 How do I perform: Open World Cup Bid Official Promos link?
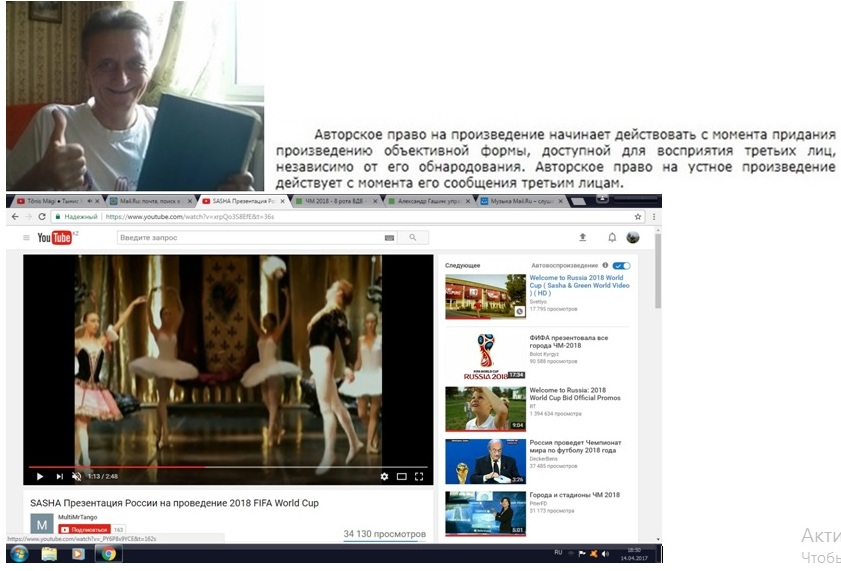[x=575, y=394]
